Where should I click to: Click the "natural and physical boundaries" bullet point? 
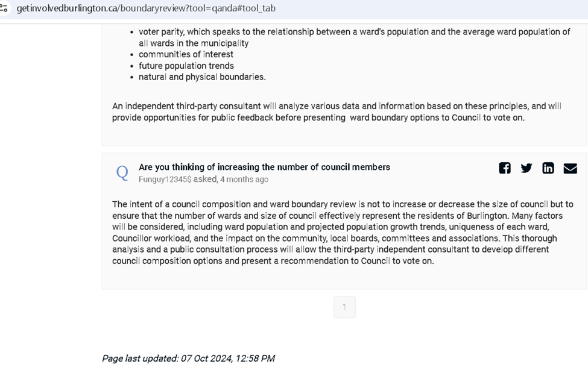[202, 77]
